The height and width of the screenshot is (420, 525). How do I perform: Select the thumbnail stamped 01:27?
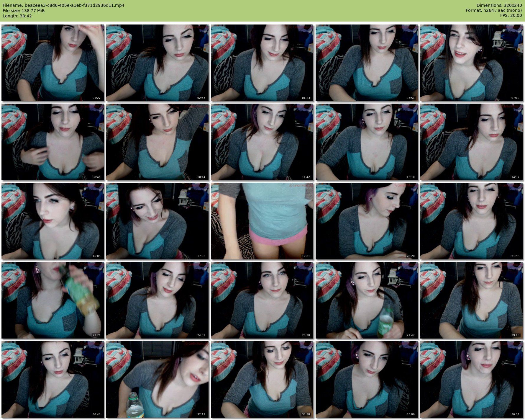click(x=52, y=63)
